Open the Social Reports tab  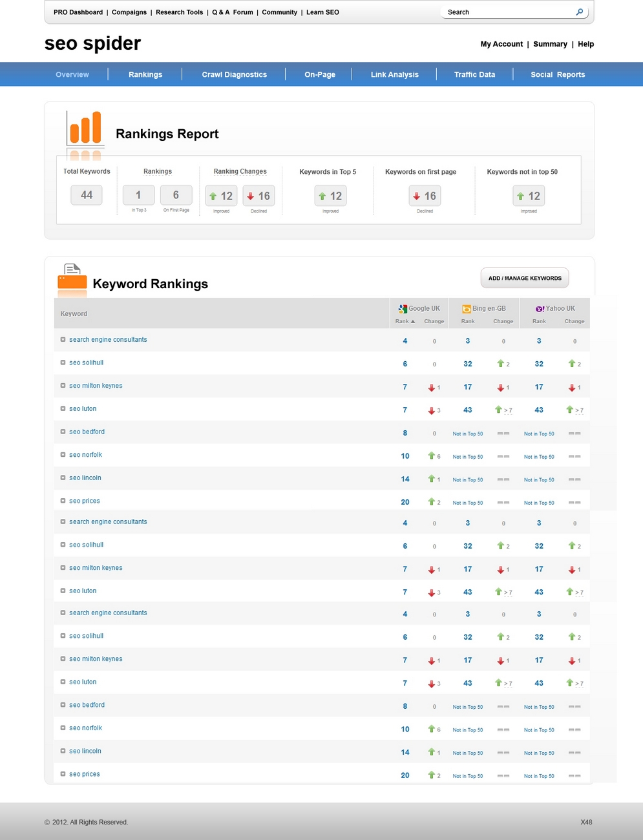tap(558, 74)
